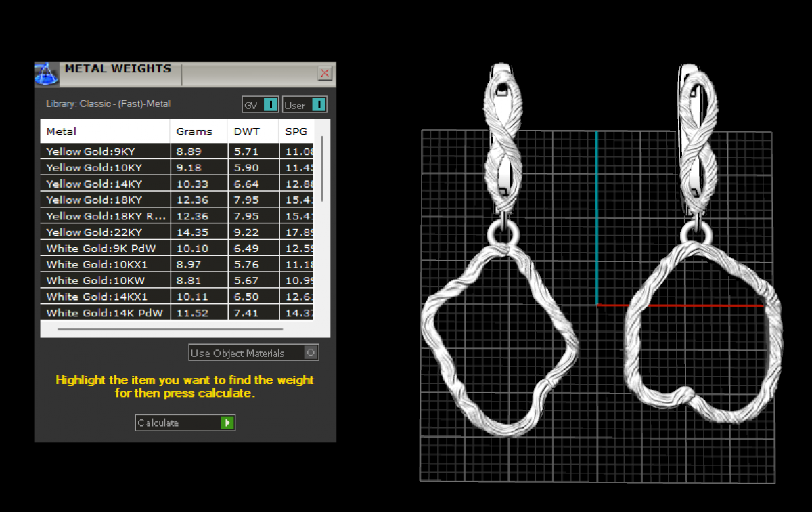Click the 6.49 DWT value
The height and width of the screenshot is (512, 812).
pos(246,249)
